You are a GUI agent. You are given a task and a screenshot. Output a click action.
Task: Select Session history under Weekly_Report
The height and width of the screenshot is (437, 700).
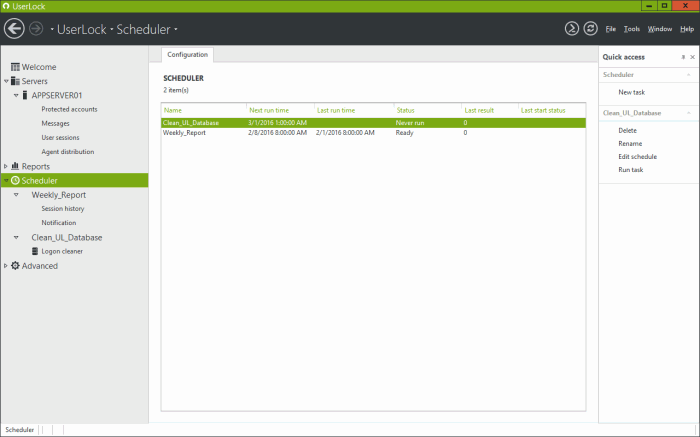pos(62,209)
